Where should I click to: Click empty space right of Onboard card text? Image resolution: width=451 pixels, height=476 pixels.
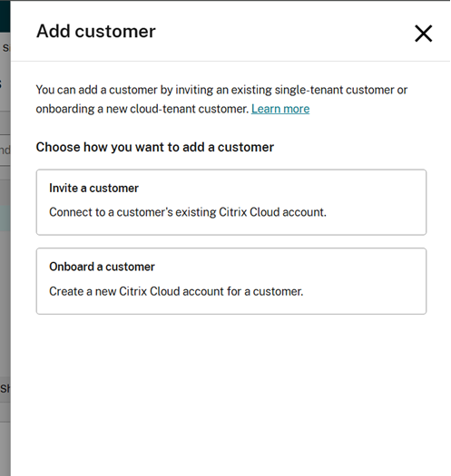tap(365, 291)
